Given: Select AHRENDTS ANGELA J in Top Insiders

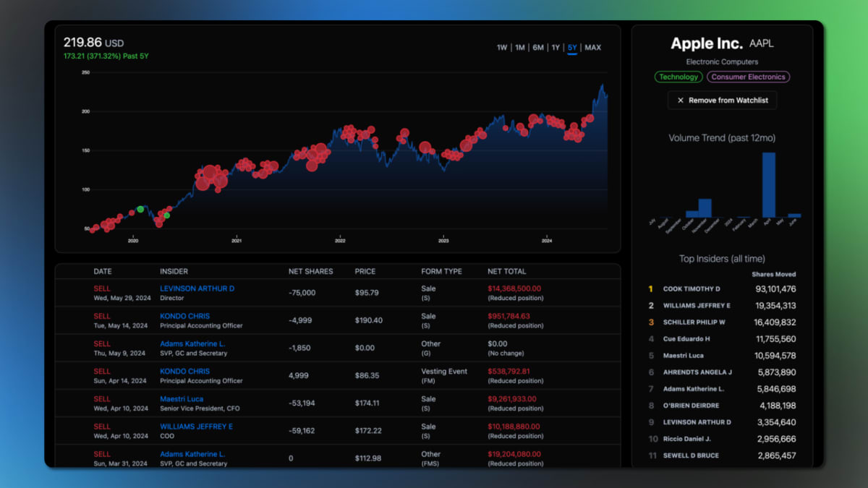Looking at the screenshot, I should 697,372.
